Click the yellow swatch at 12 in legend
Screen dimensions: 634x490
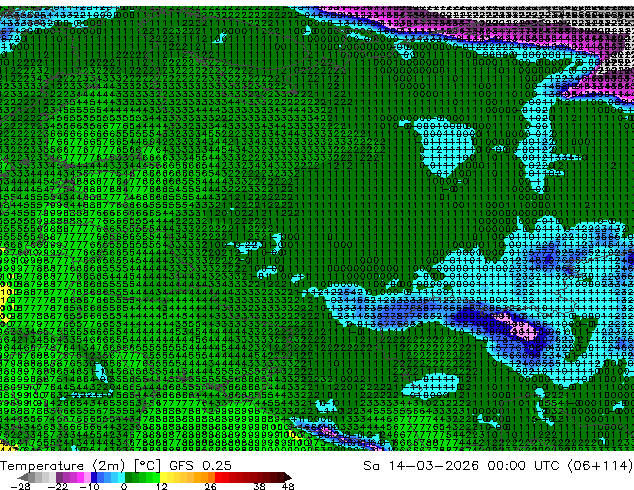point(163,477)
